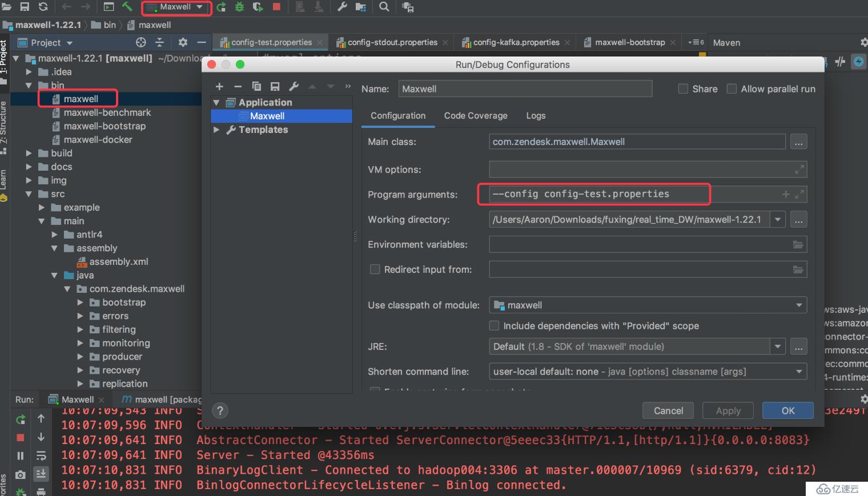Click the JRE ellipsis browse button
This screenshot has width=868, height=496.
coord(799,346)
